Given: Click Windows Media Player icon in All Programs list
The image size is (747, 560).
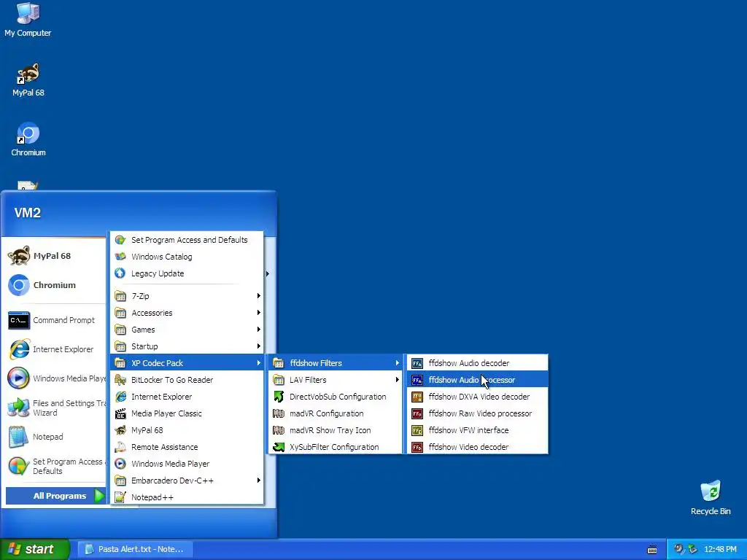Looking at the screenshot, I should pos(120,463).
